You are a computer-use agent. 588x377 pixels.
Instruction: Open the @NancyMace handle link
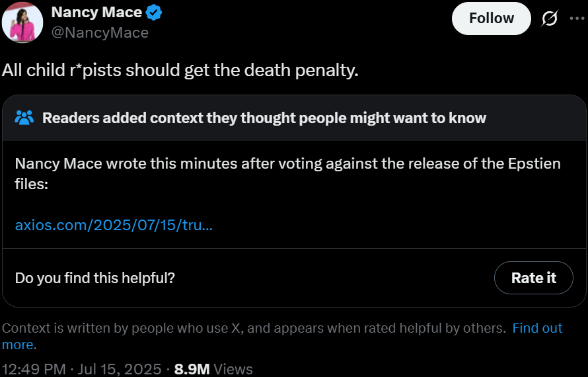tap(100, 32)
